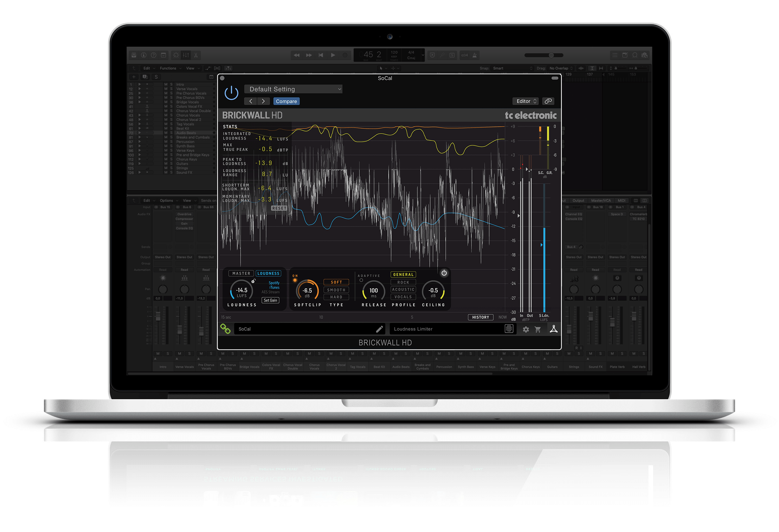Toggle Logic's count-in 1234 icon

tap(465, 55)
